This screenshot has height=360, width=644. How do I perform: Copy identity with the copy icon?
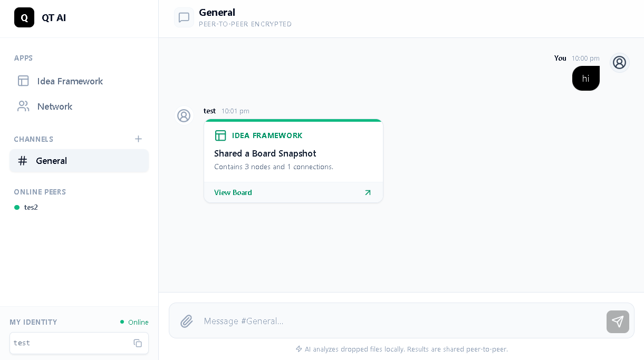click(x=138, y=343)
